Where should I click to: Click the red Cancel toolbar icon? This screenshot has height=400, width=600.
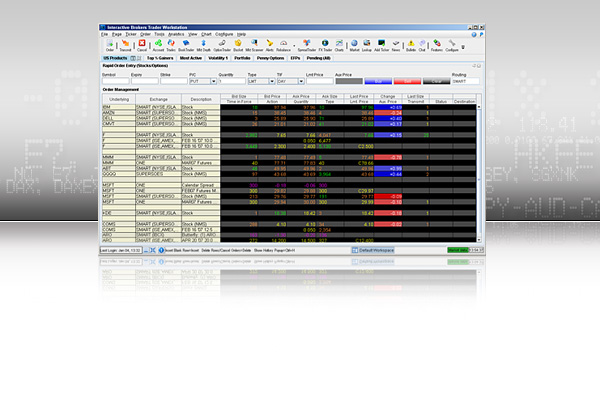click(142, 45)
